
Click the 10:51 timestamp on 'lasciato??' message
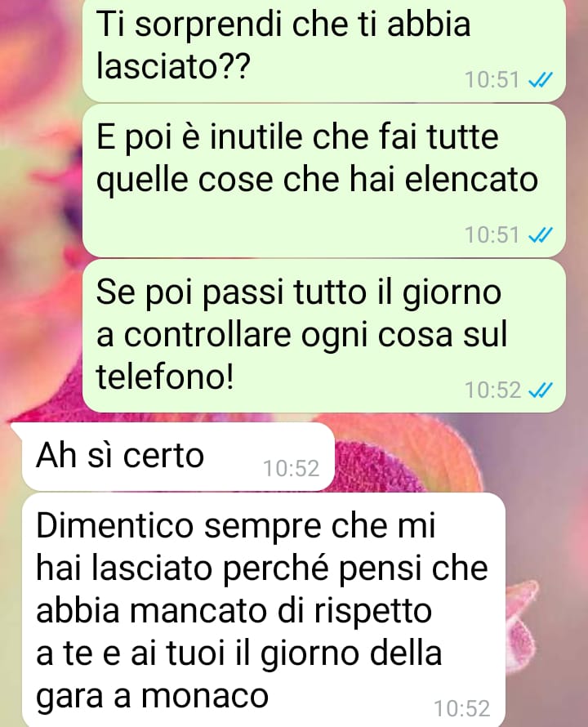[492, 80]
